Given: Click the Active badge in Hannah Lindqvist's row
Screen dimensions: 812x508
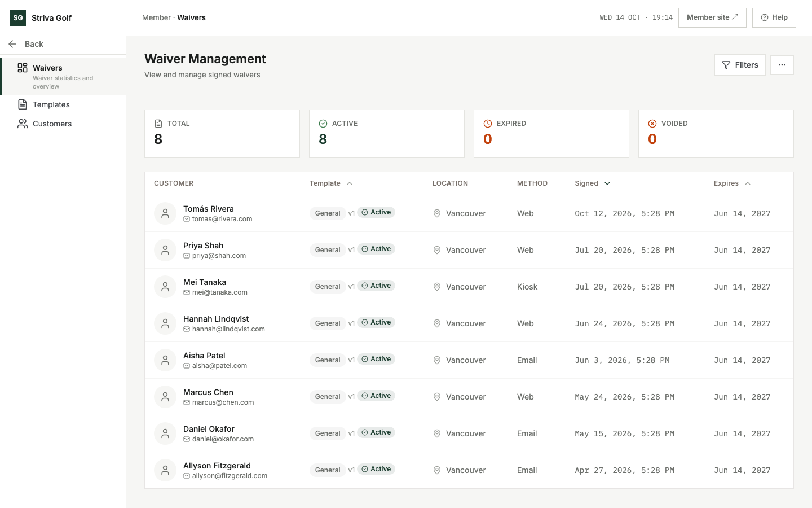Looking at the screenshot, I should [x=377, y=322].
